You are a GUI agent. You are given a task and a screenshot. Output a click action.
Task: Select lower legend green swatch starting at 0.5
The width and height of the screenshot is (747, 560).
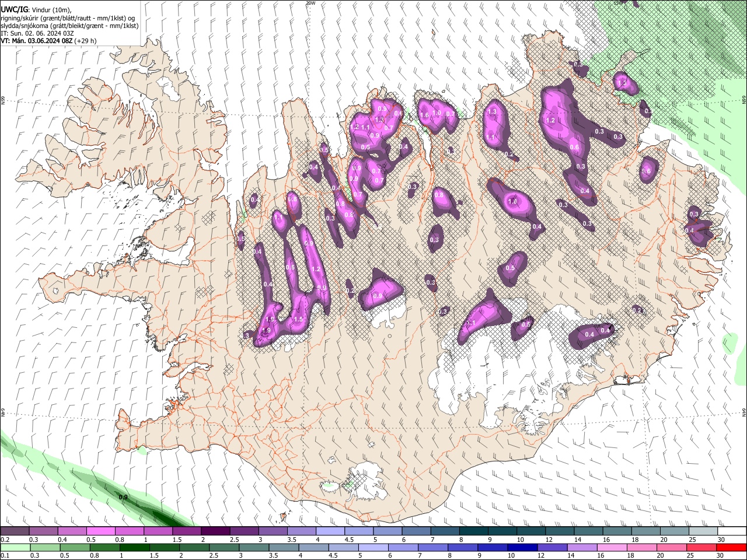[74, 547]
